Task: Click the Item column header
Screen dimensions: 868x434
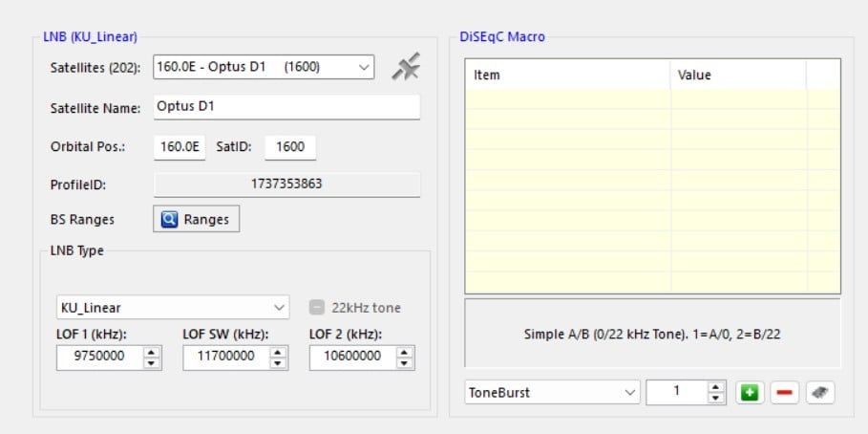Action: point(567,75)
